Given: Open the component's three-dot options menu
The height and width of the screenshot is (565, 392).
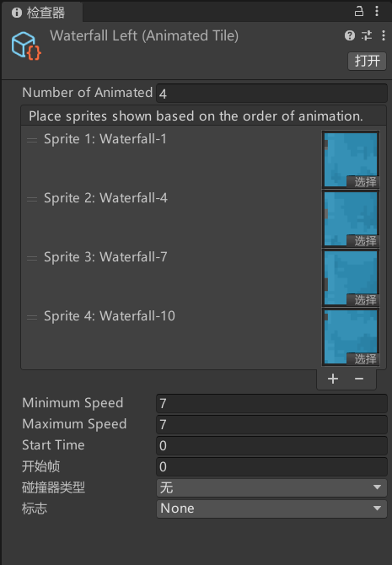Looking at the screenshot, I should click(384, 35).
